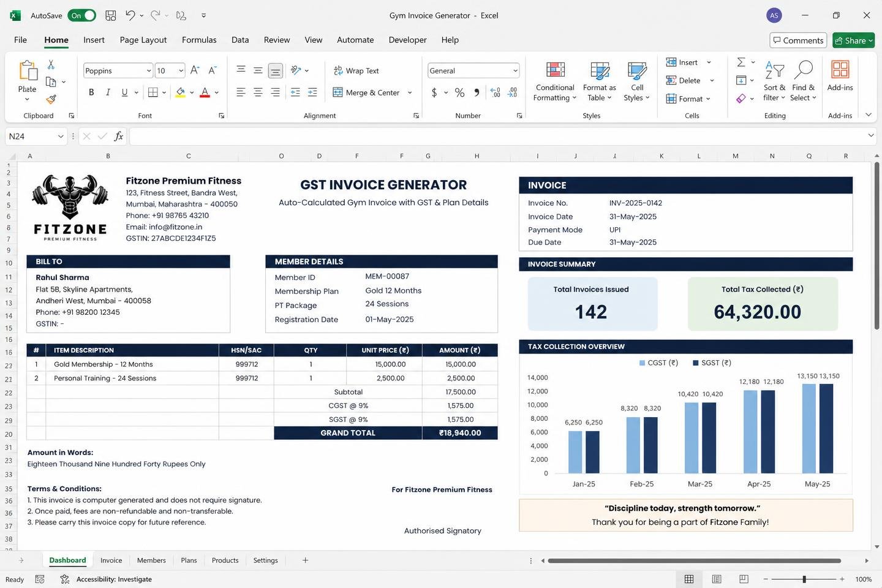882x588 pixels.
Task: Open the Borders dropdown arrow
Action: click(x=164, y=92)
